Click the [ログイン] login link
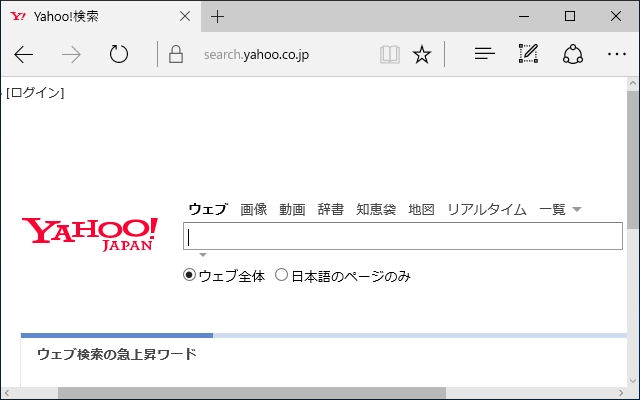Viewport: 640px width, 400px height. 35,93
